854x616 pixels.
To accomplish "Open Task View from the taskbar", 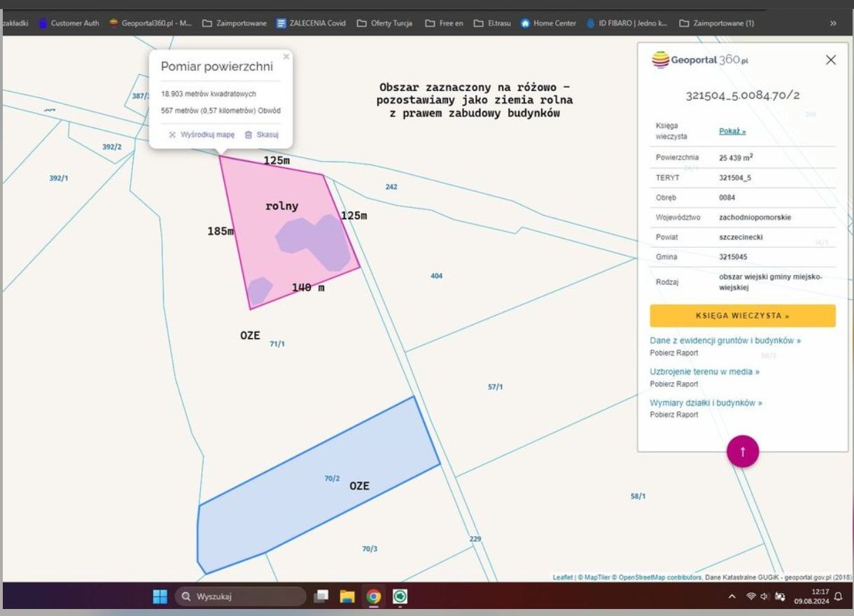I will click(321, 596).
